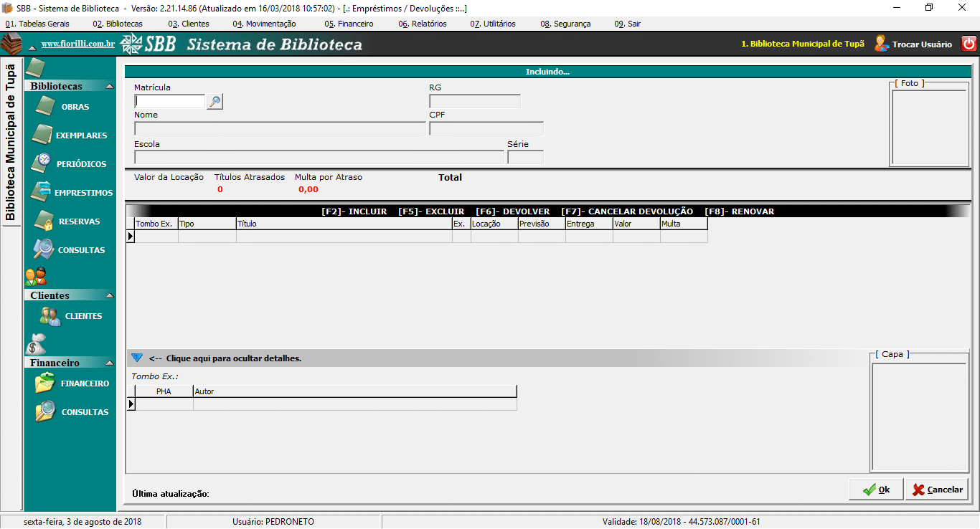Visit the www.fiorilli.com.br link

(77, 44)
